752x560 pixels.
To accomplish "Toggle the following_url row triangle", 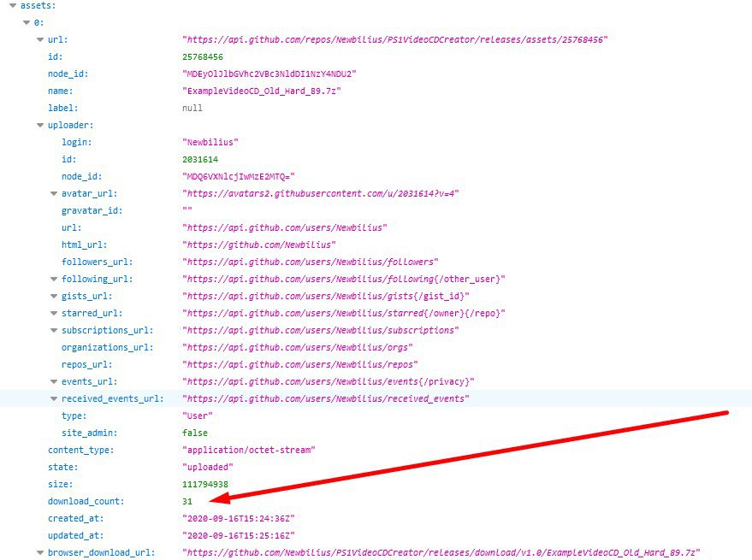I will point(54,279).
